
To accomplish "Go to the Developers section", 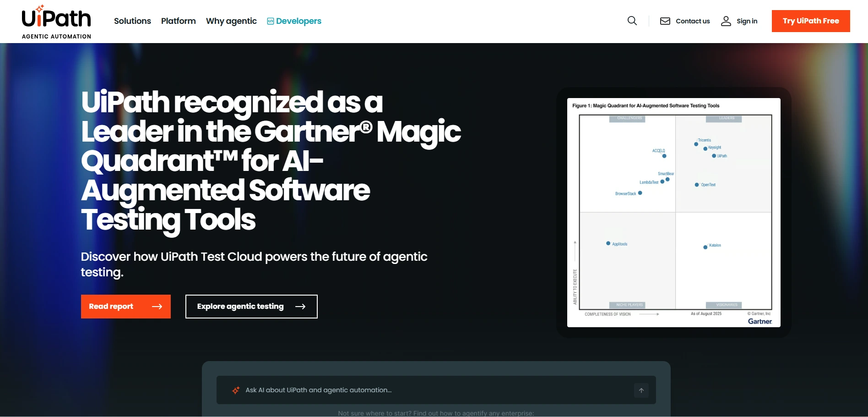I will (298, 21).
